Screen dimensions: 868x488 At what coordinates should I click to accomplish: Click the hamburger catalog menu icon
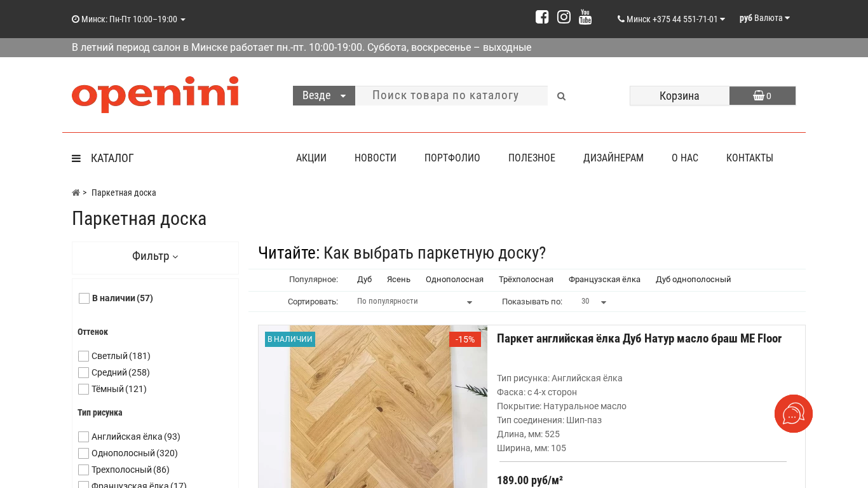[x=76, y=158]
